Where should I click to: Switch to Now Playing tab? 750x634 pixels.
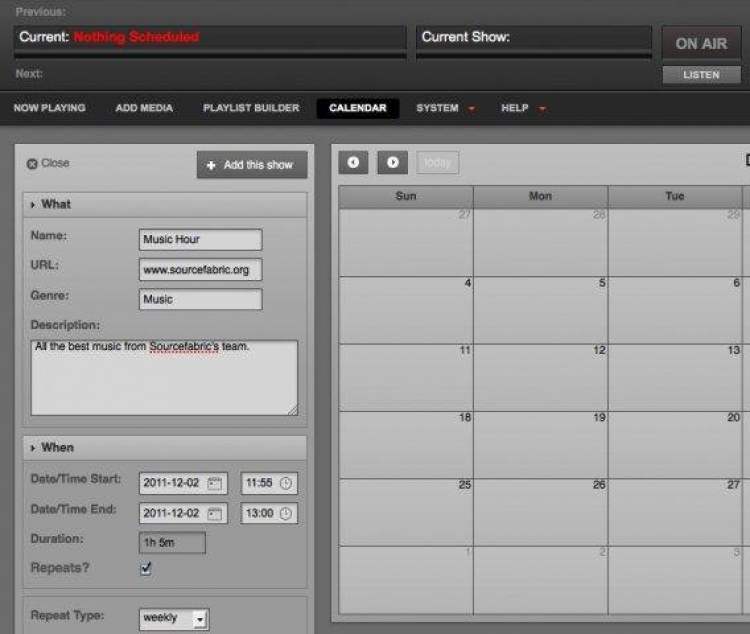coord(50,108)
